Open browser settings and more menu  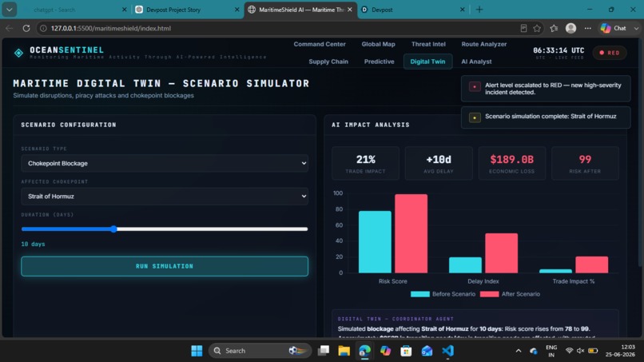pos(588,28)
